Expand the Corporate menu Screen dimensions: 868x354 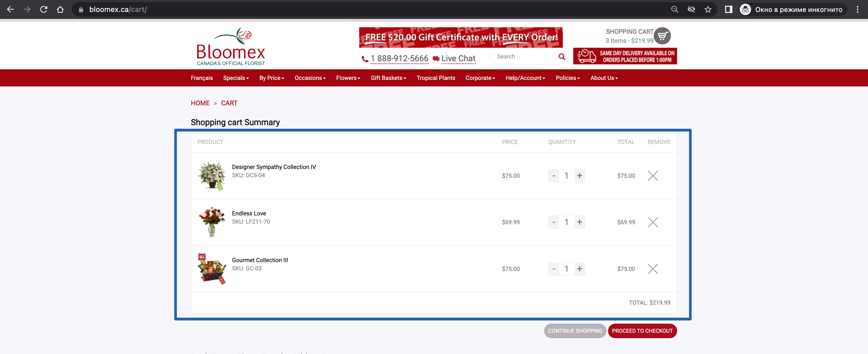coord(480,78)
